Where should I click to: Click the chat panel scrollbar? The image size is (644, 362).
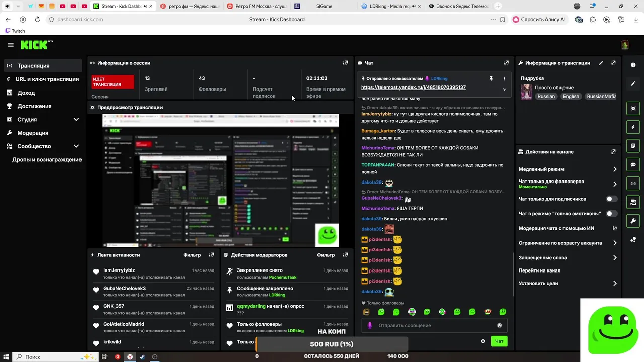[513, 274]
